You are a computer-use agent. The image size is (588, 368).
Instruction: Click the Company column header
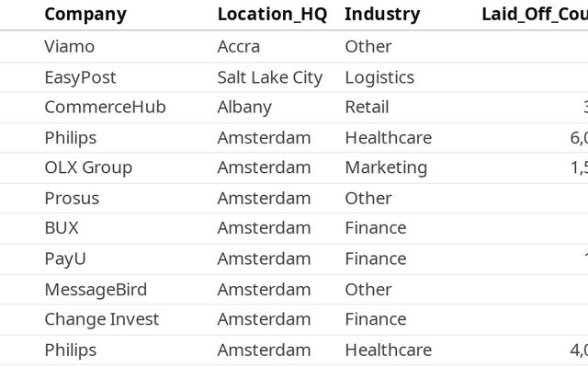85,15
